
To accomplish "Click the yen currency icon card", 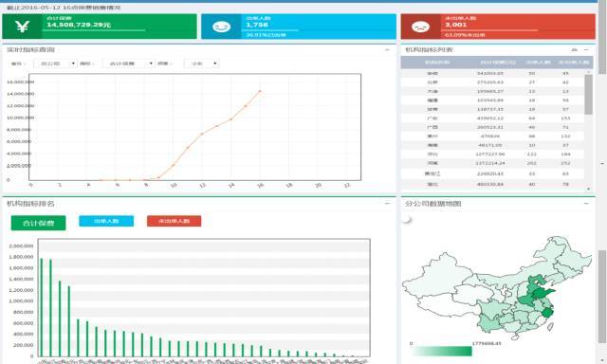I will [22, 27].
